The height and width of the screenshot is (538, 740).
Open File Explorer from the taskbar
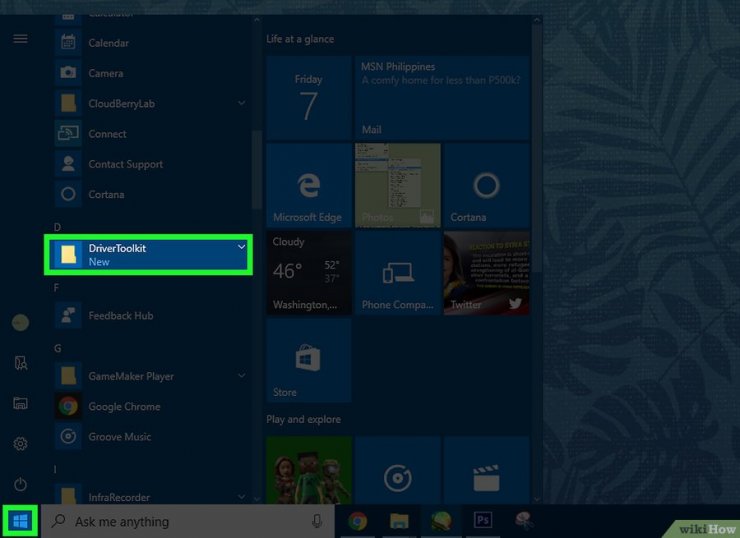[x=399, y=521]
